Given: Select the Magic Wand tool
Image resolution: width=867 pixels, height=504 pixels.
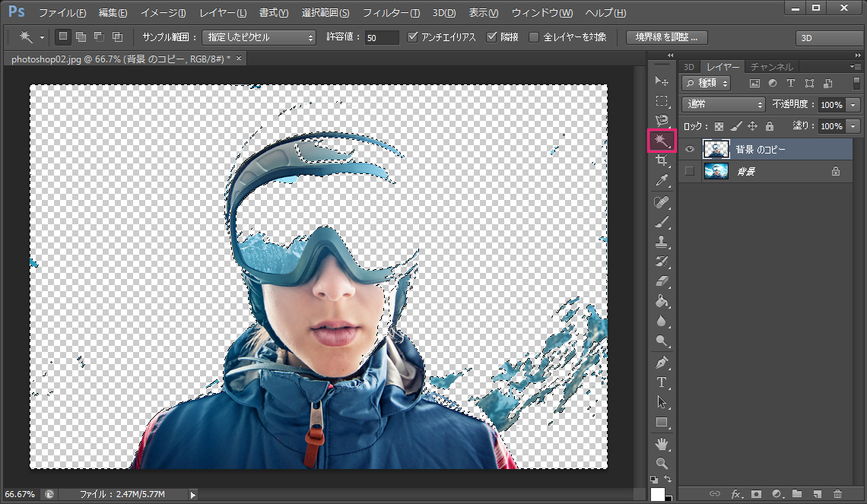Looking at the screenshot, I should point(661,141).
